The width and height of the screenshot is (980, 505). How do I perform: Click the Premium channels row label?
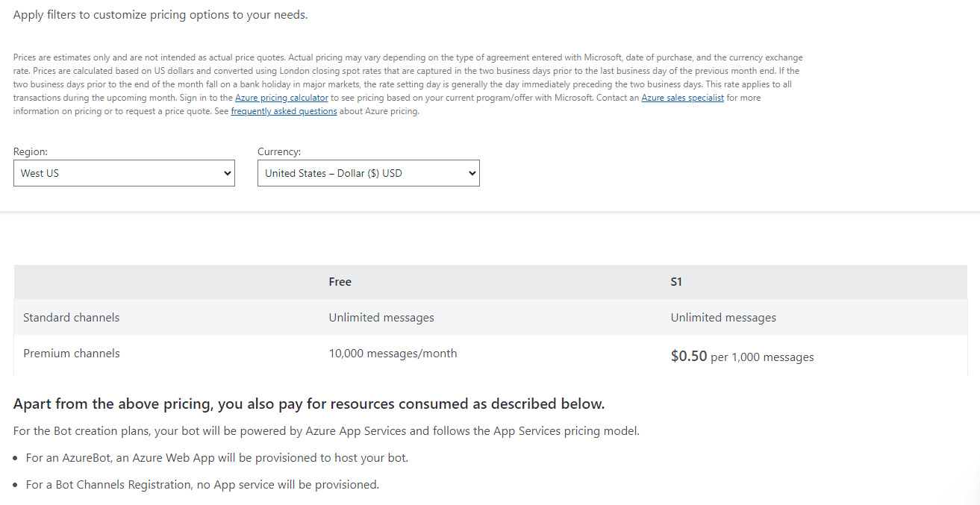click(x=72, y=354)
